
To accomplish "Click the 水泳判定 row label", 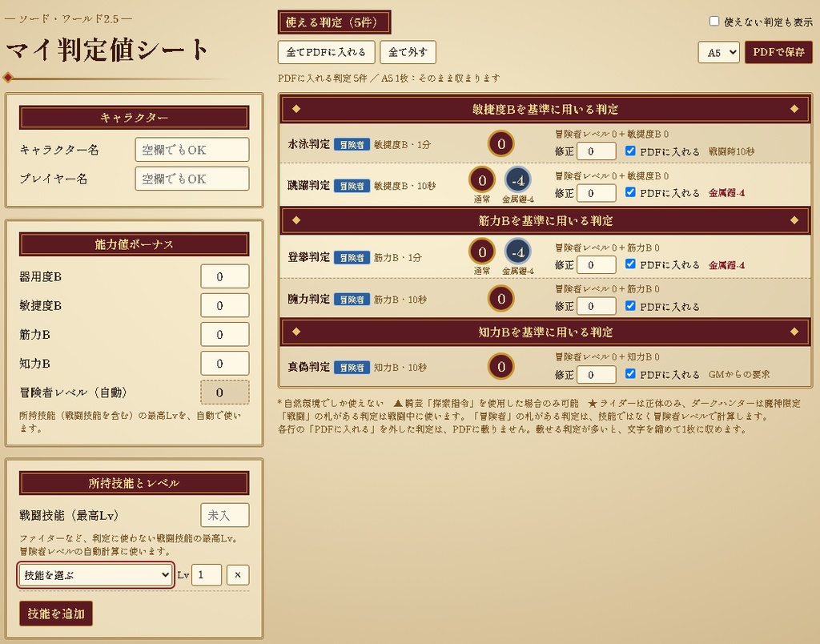I will coord(308,144).
